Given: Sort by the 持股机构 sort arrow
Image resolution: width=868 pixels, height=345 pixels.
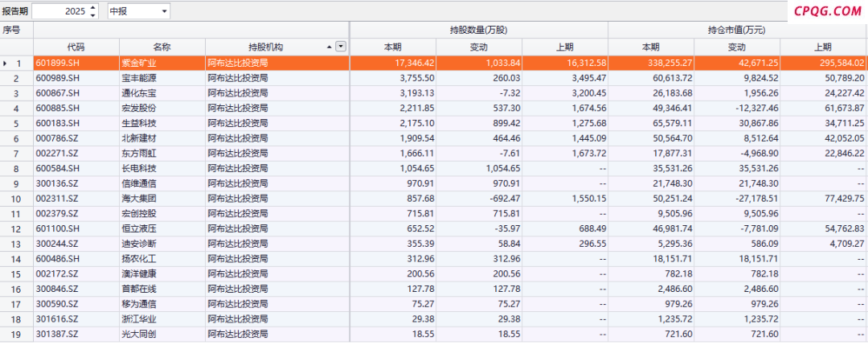Looking at the screenshot, I should [x=330, y=47].
